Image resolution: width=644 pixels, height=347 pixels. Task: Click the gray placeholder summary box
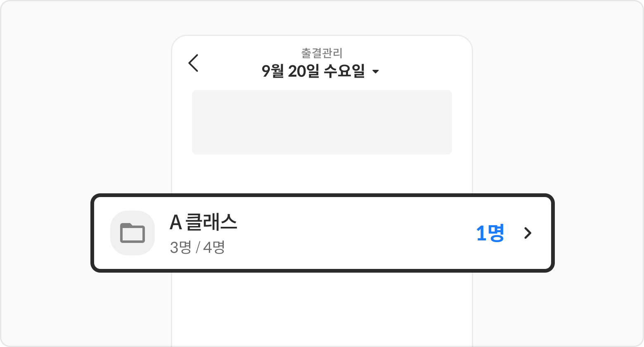pyautogui.click(x=322, y=122)
